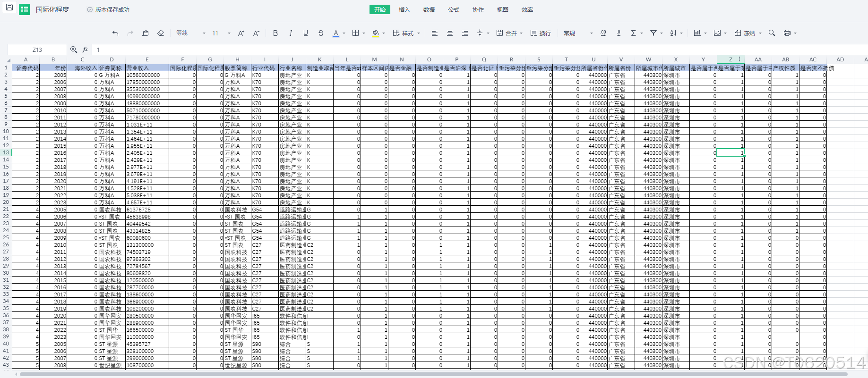Increase font size with A+ icon

tap(241, 33)
